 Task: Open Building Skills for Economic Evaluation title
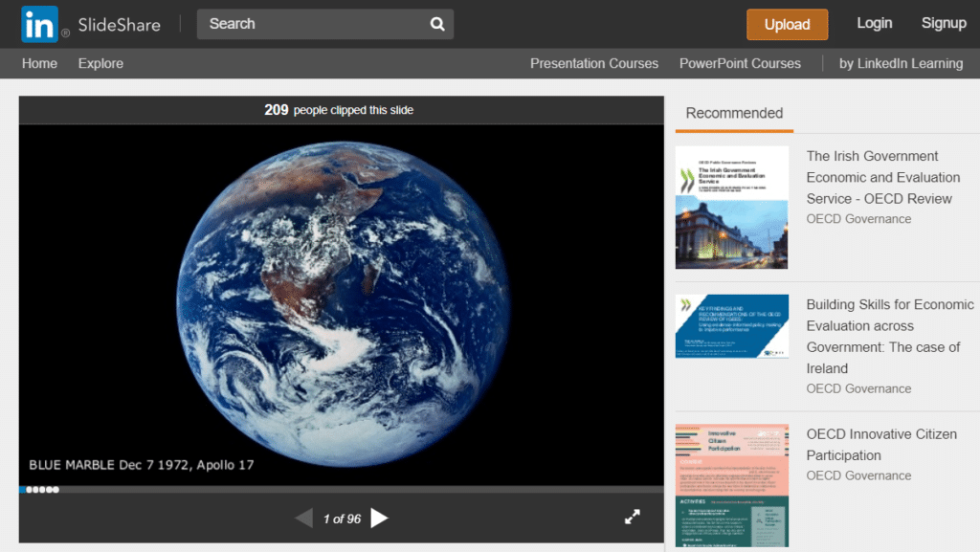889,337
